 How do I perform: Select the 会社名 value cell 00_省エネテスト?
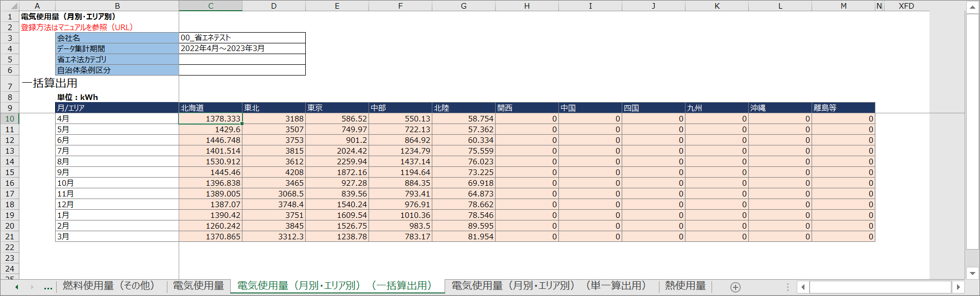click(x=242, y=38)
